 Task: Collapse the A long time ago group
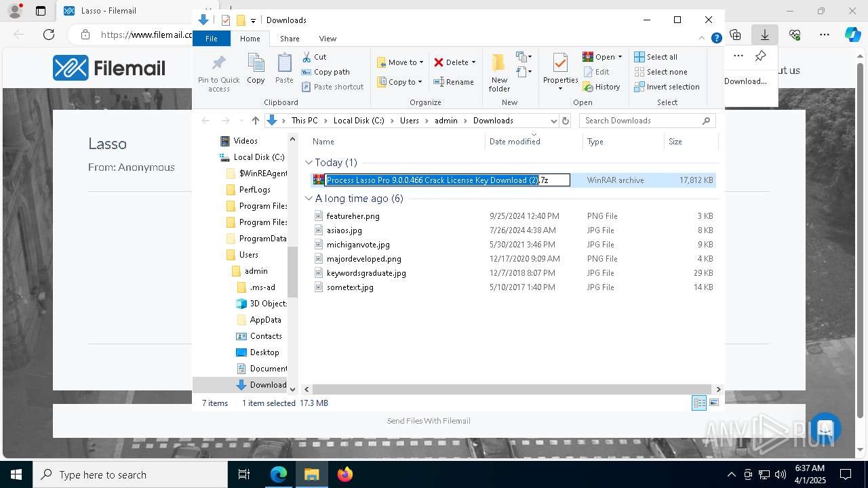pyautogui.click(x=309, y=199)
